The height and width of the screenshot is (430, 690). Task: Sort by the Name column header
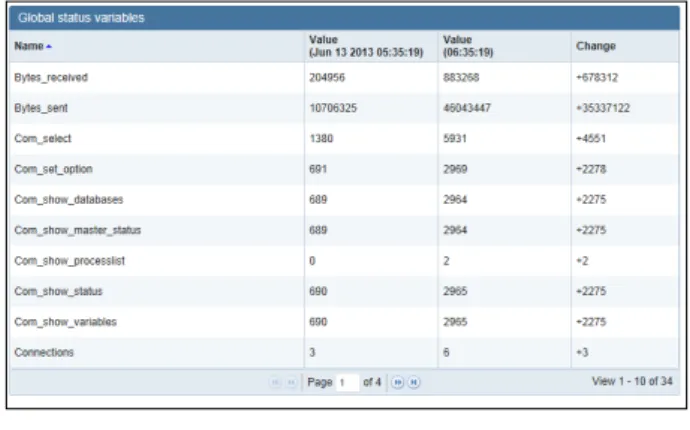[29, 46]
